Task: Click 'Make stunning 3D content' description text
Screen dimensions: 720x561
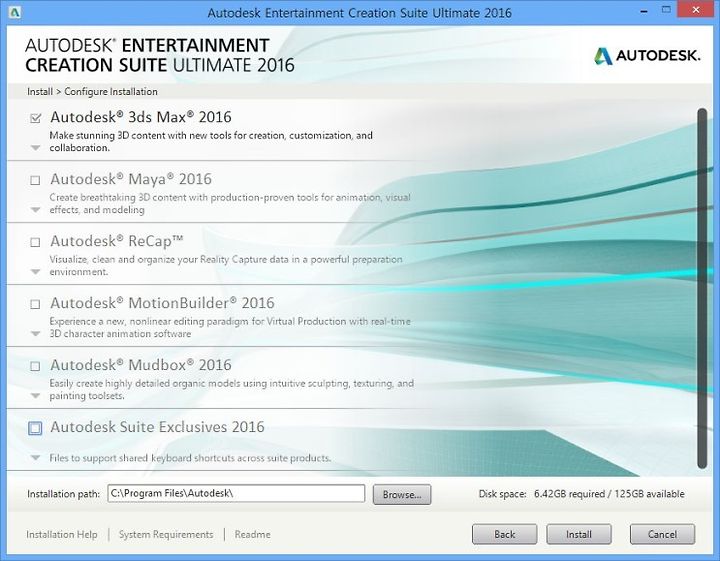Action: click(x=211, y=141)
